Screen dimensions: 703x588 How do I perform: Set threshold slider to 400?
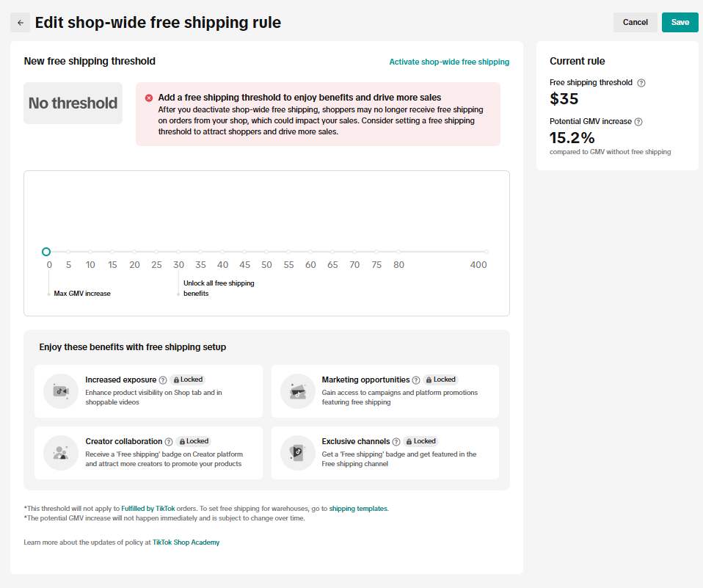pos(486,252)
